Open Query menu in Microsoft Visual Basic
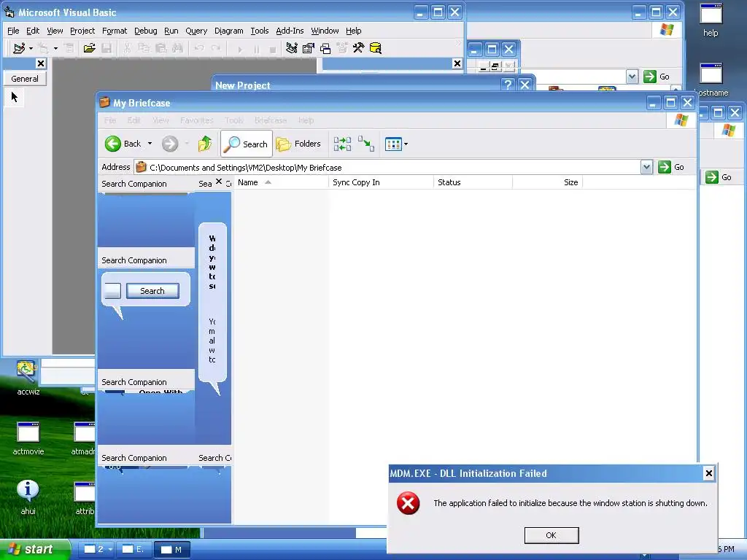This screenshot has width=747, height=560. [196, 31]
